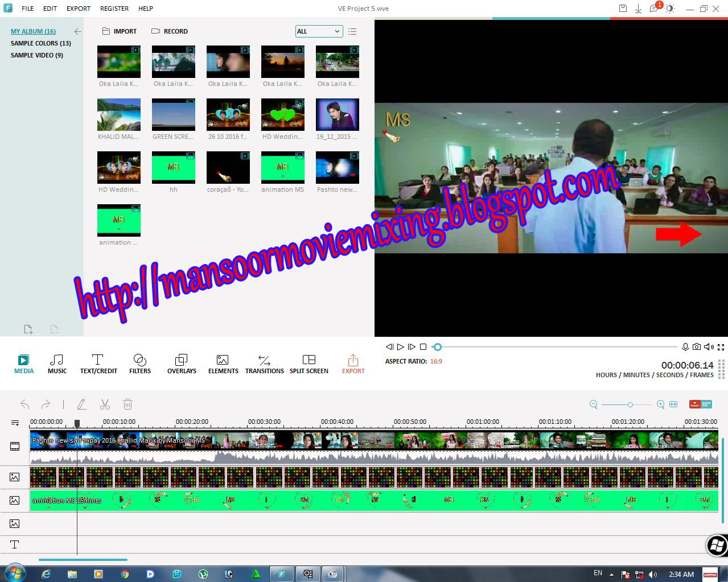Screen dimensions: 728x582
Task: Select the 19_12_2015 media thumbnail
Action: (x=338, y=114)
